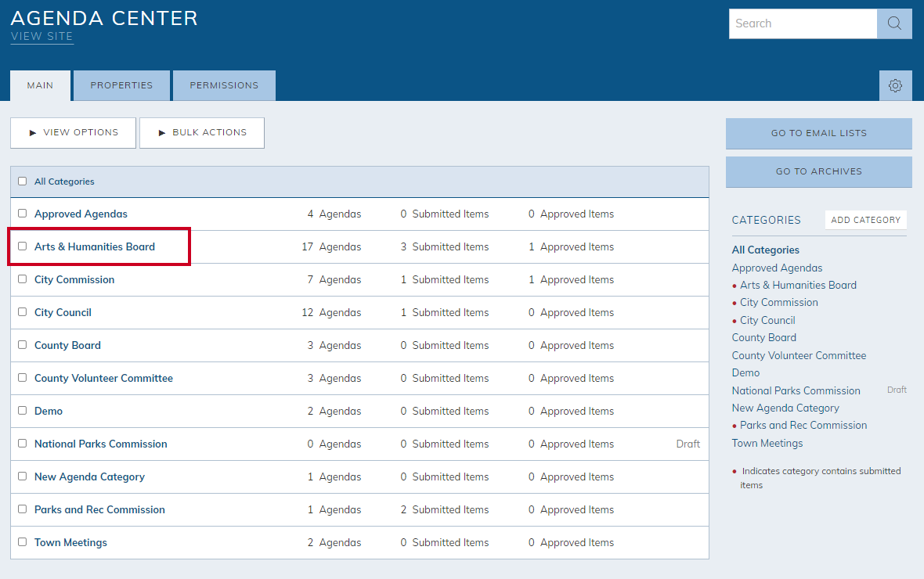Open New Agenda Category in the list

click(x=89, y=477)
